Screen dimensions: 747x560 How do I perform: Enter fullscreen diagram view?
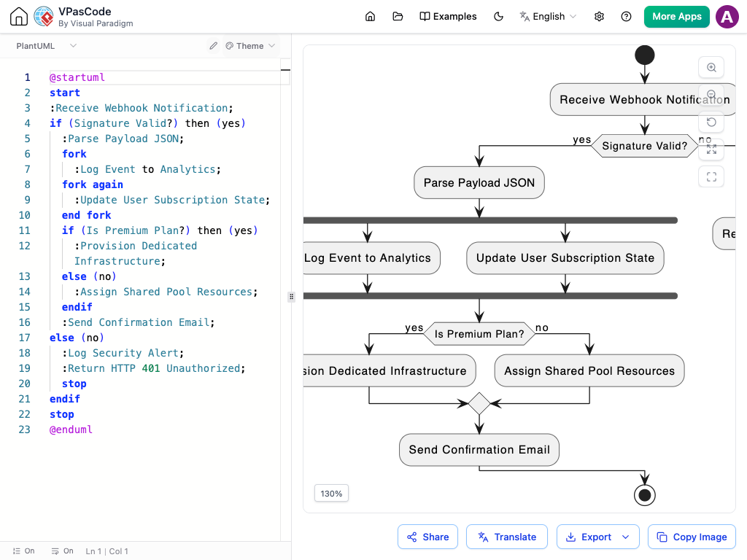[x=711, y=176]
